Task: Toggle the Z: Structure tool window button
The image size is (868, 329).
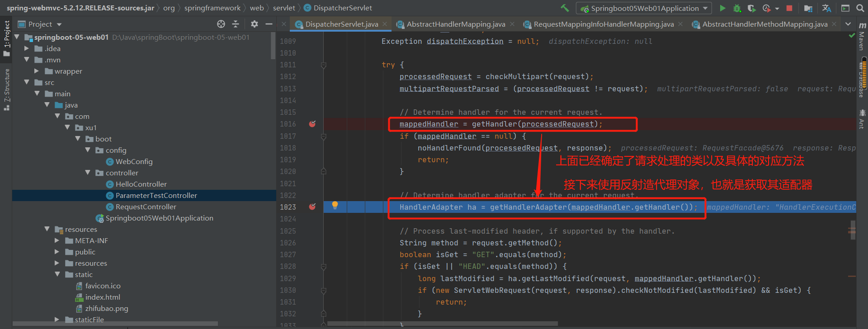Action: [x=6, y=89]
